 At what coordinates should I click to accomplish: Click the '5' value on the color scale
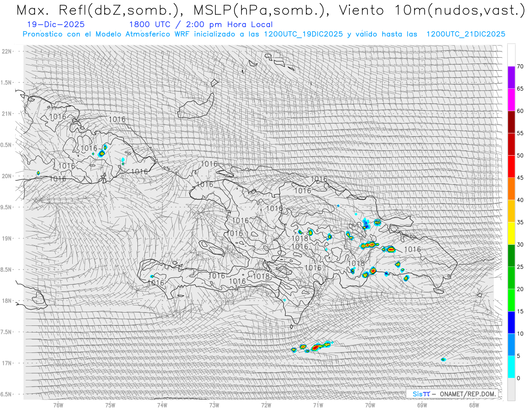518,356
